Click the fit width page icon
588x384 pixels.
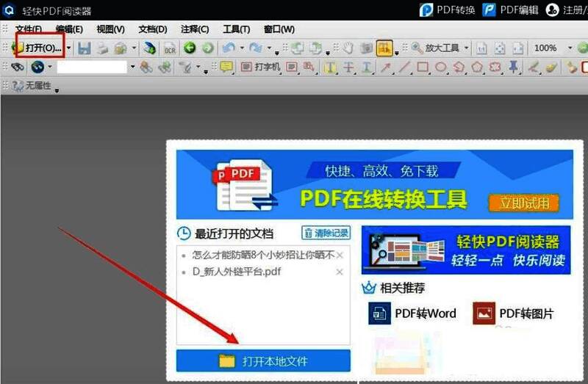[518, 48]
